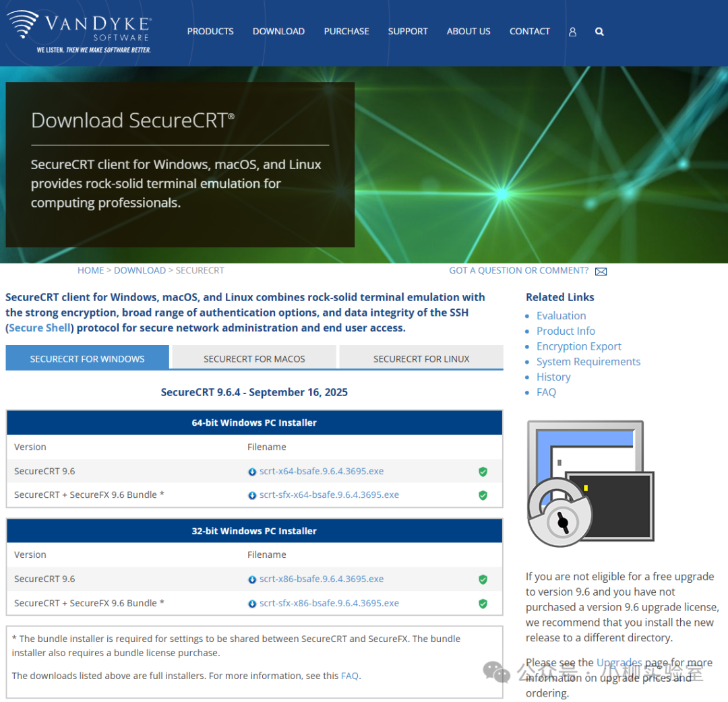Screen dimensions: 728x702
Task: Download scrt-sfx-x86-bsafe.9.6.4.3695.exe link
Action: pos(329,603)
